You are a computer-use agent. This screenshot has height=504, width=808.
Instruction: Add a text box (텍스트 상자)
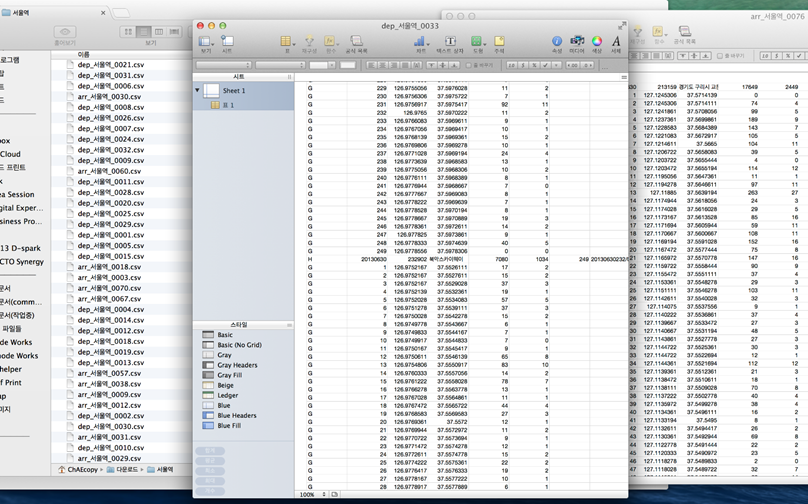pos(452,42)
